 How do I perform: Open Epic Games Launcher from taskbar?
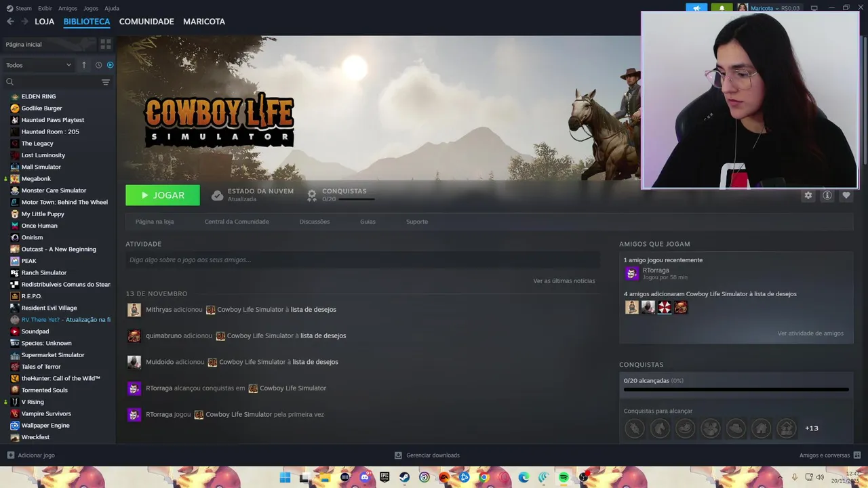(x=384, y=477)
